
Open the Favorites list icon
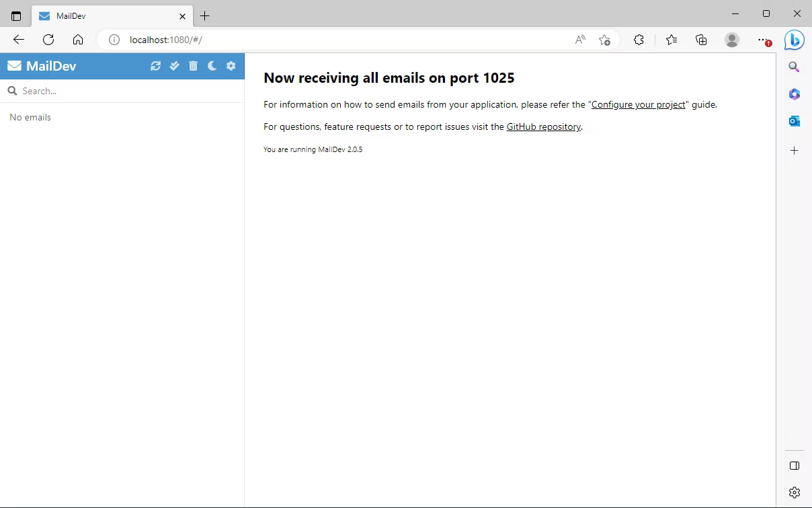click(x=671, y=40)
